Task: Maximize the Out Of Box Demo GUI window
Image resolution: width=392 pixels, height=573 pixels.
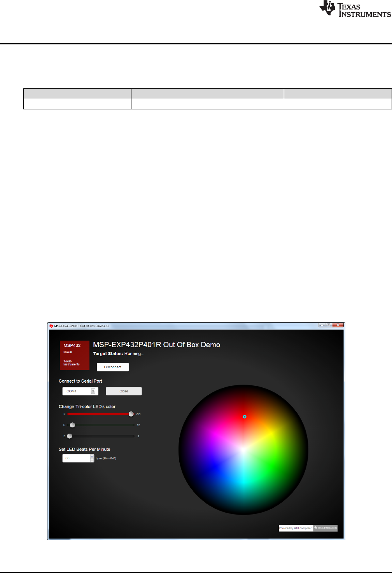Action: (x=329, y=325)
